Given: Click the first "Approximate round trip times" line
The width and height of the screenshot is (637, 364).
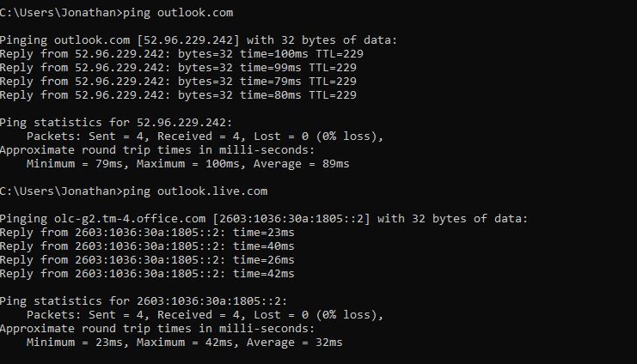Looking at the screenshot, I should (x=157, y=150).
